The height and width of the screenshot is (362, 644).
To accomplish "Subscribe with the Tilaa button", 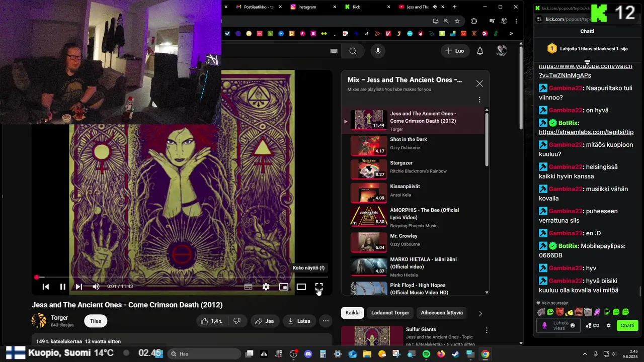I will pos(96,321).
